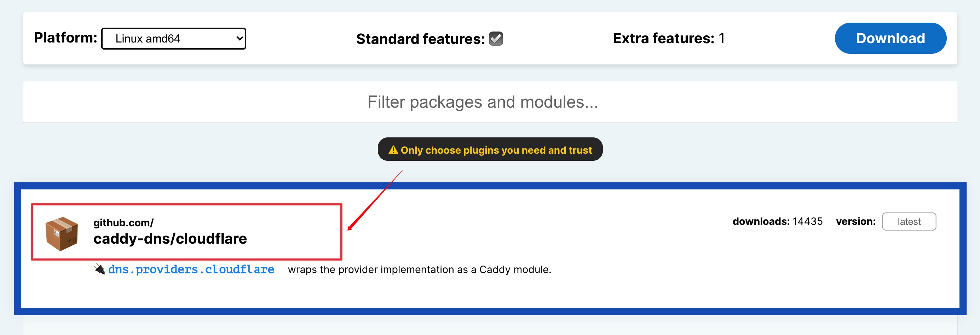Click the version label text
This screenshot has width=980, height=335.
[x=855, y=222]
